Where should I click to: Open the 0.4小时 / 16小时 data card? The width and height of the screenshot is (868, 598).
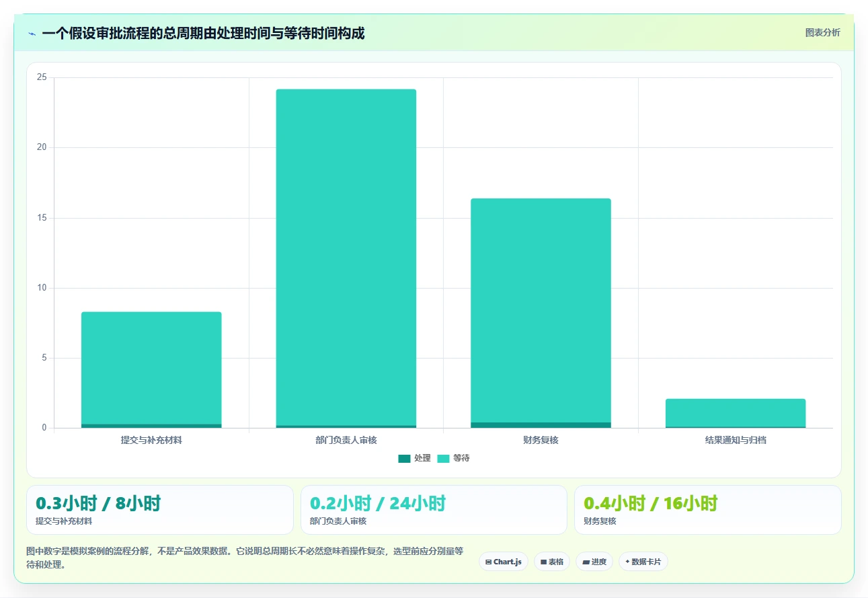click(x=707, y=510)
